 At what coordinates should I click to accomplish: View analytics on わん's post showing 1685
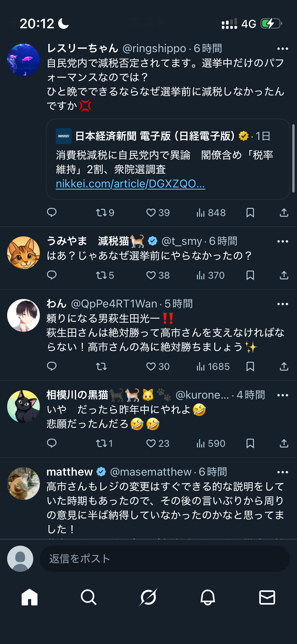[x=213, y=366]
